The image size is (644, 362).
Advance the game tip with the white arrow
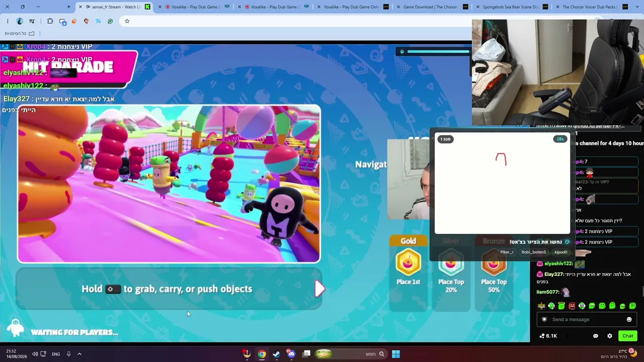pos(319,289)
